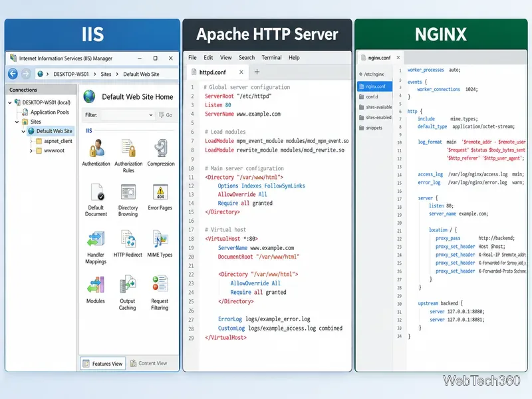
Task: Click Default Web Site in breadcrumb
Action: [141, 74]
